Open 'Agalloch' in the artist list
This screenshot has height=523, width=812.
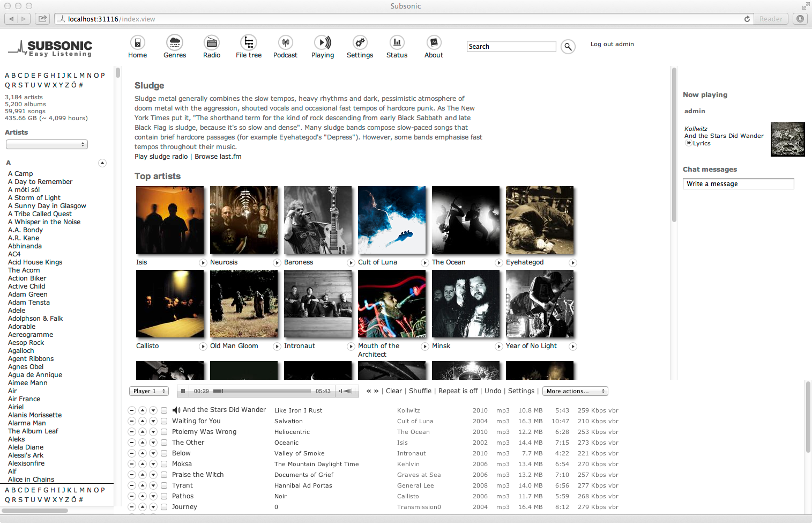[x=21, y=351]
